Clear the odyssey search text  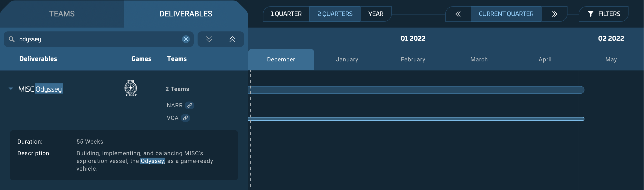(186, 39)
